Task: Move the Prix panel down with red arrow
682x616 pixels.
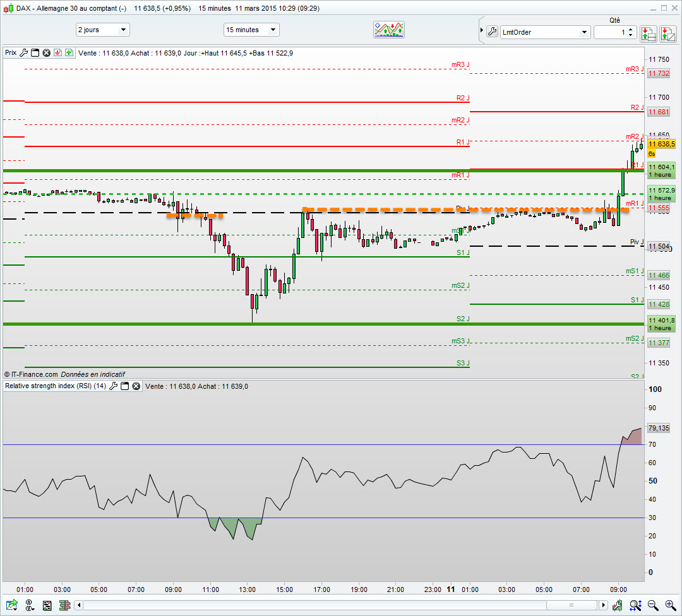Action: 57,53
